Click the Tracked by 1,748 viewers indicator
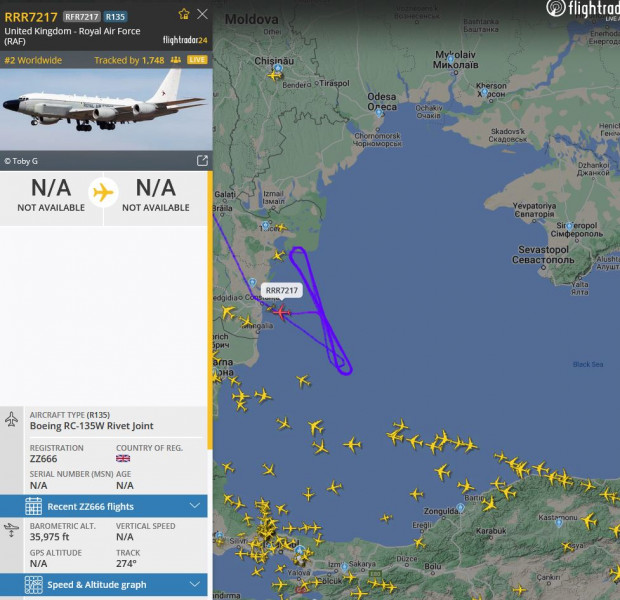 click(x=138, y=60)
